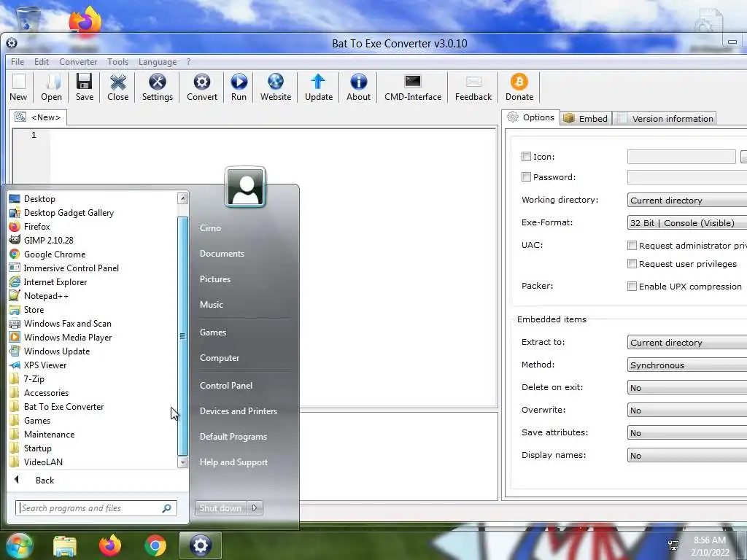
Task: Open the Tools menu
Action: click(x=117, y=62)
